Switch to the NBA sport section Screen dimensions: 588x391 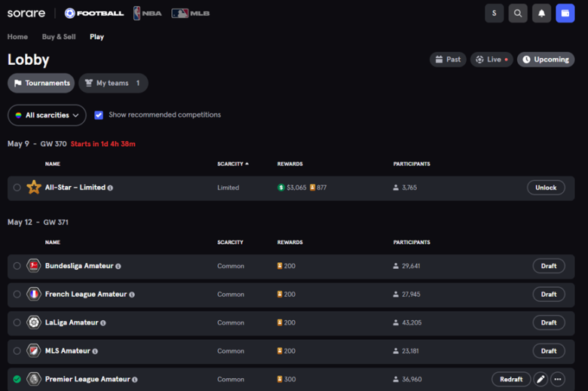[147, 14]
